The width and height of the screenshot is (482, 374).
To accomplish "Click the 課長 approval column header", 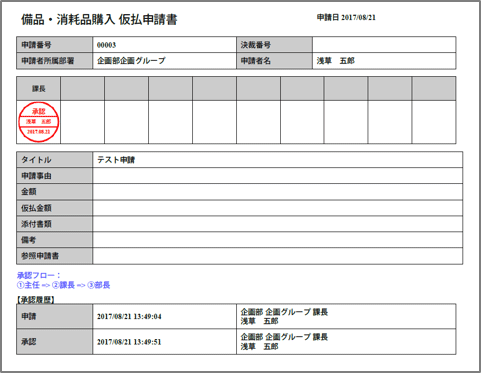I will (39, 89).
